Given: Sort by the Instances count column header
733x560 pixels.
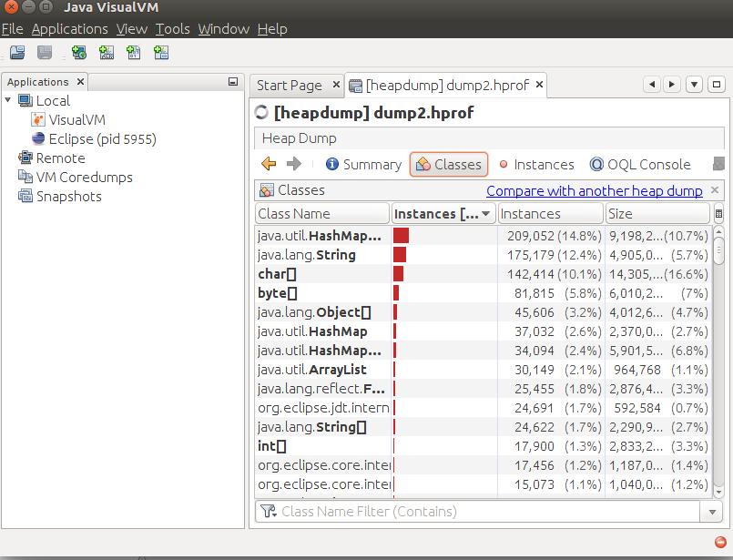Looking at the screenshot, I should click(550, 214).
